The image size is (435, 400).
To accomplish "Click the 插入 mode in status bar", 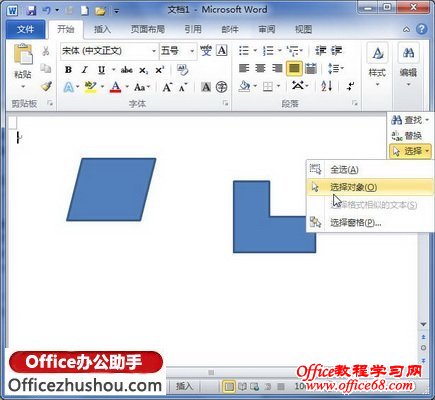I will coord(184,386).
